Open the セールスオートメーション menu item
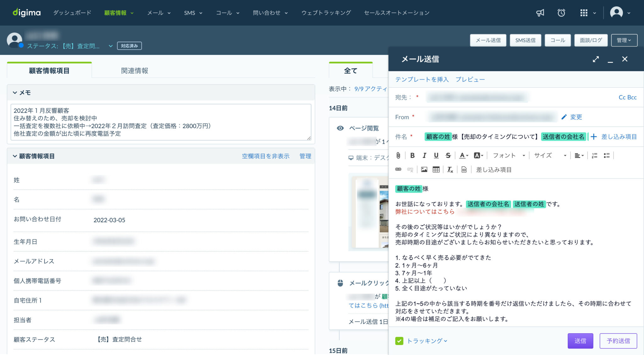 396,13
